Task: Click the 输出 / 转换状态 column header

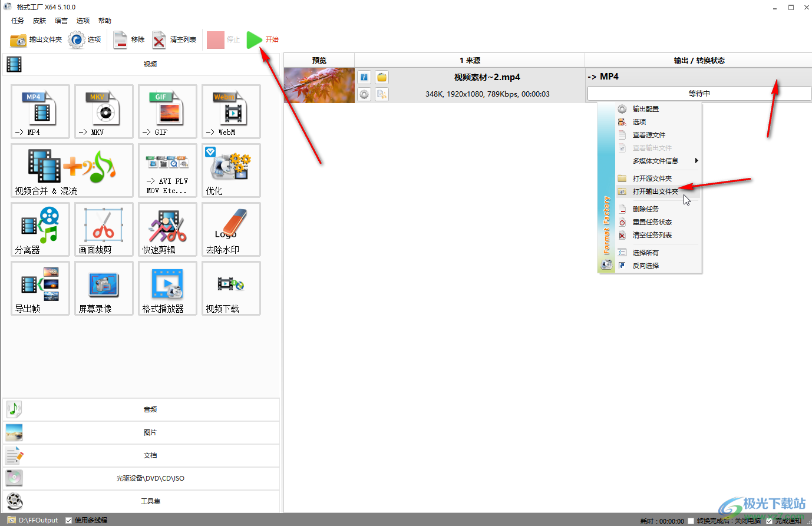Action: tap(699, 60)
